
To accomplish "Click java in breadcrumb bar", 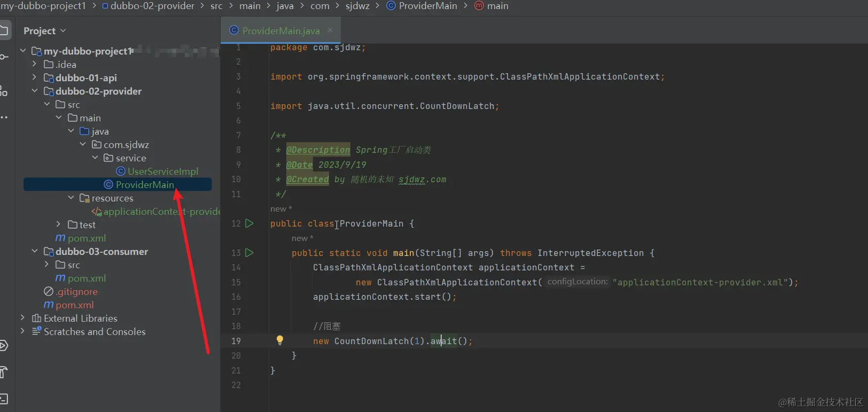I will [285, 6].
